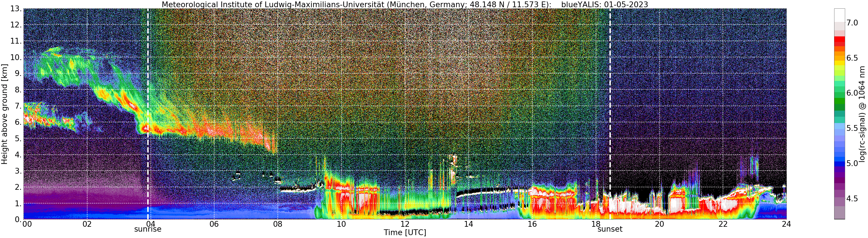Click the height-axis tick label '5.'
The height and width of the screenshot is (238, 868).
coord(18,138)
